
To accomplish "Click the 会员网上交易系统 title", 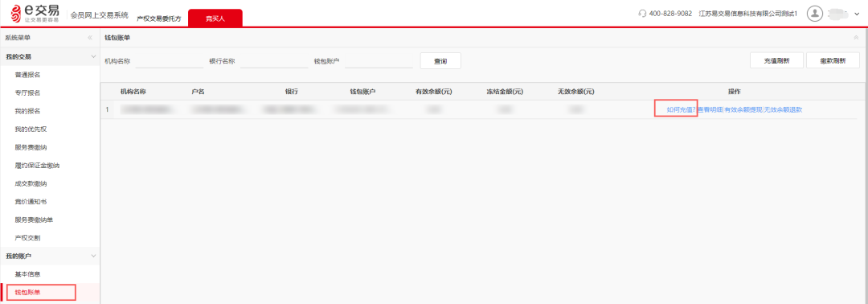I will tap(99, 15).
